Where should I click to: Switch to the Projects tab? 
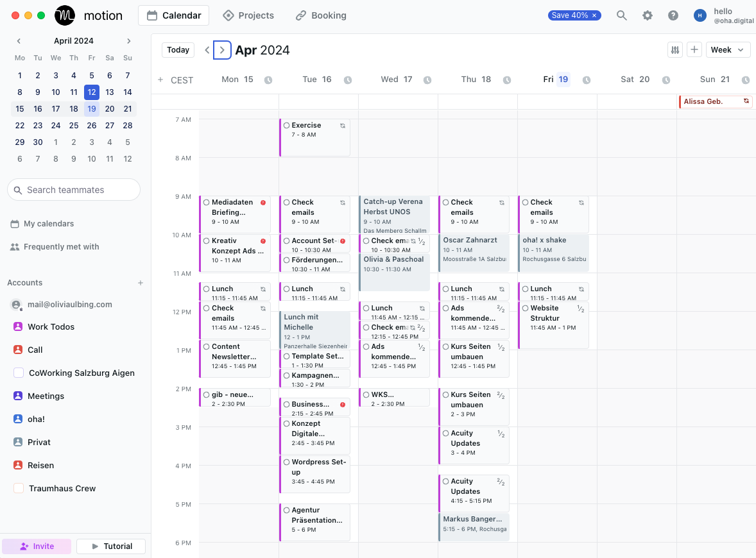248,15
